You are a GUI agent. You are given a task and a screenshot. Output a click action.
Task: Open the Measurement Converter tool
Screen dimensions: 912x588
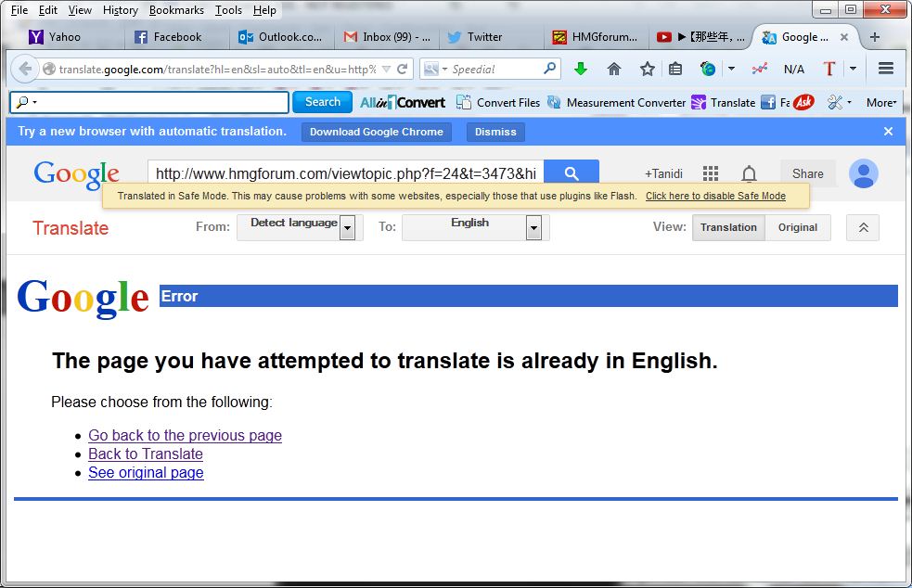pyautogui.click(x=617, y=102)
